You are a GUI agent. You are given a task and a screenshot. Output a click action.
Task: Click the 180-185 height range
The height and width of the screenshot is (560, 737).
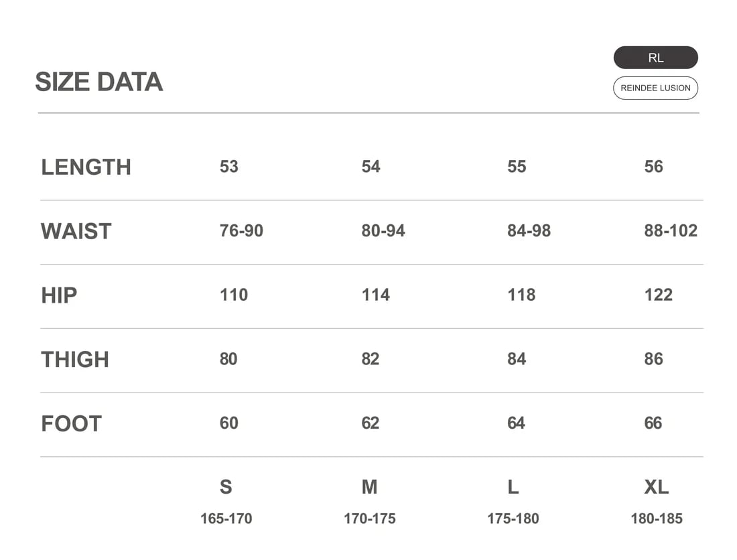pos(656,518)
